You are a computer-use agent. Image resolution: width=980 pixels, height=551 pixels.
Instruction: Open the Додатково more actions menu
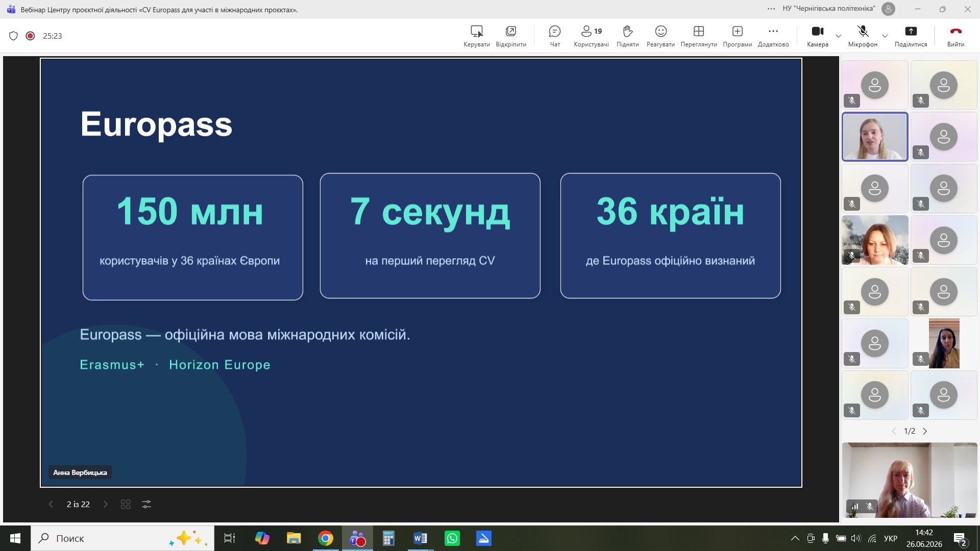[x=773, y=36]
